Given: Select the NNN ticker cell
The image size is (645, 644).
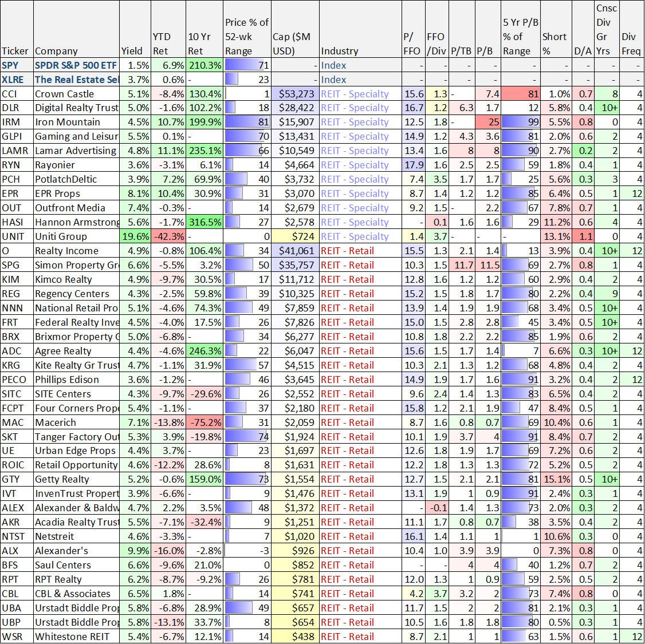Looking at the screenshot, I should pos(17,308).
